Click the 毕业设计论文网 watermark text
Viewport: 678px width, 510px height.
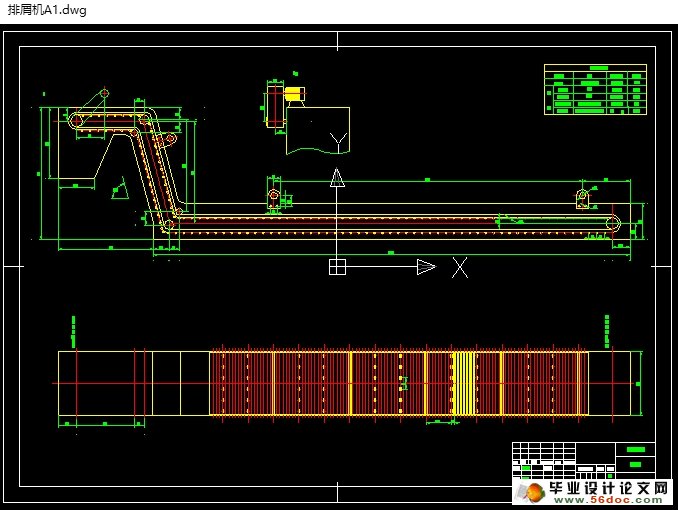[608, 489]
